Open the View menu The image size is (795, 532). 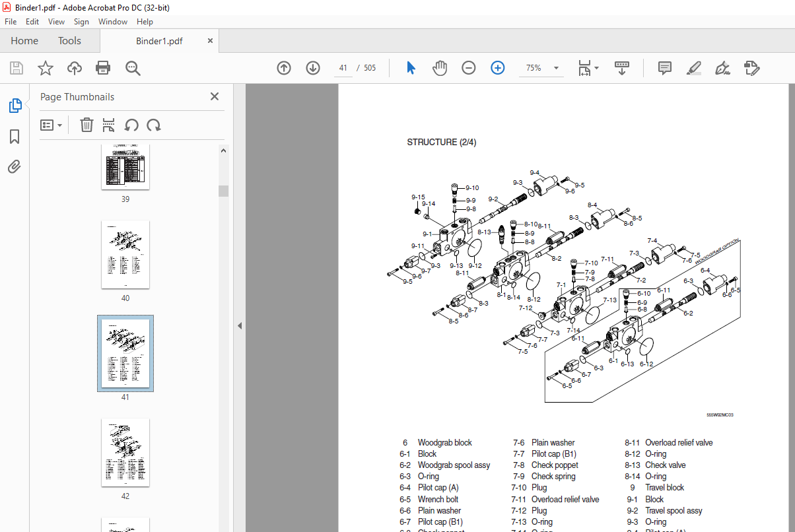(x=57, y=22)
